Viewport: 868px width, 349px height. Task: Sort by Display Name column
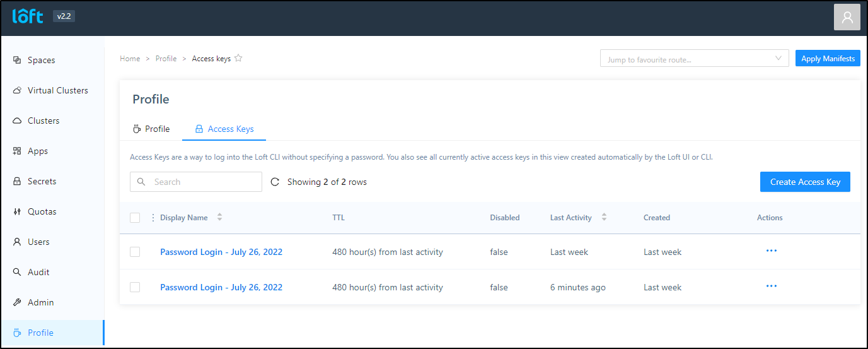pos(219,217)
